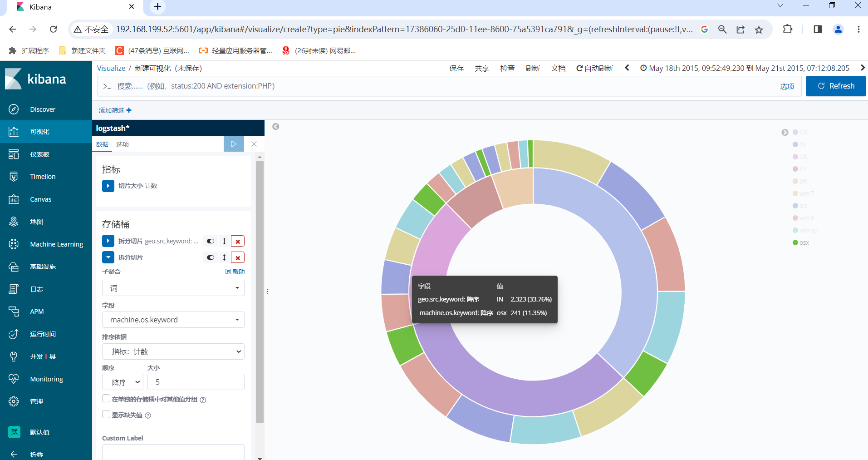The width and height of the screenshot is (868, 460).
Task: Click the Kibana logo
Action: [x=35, y=79]
